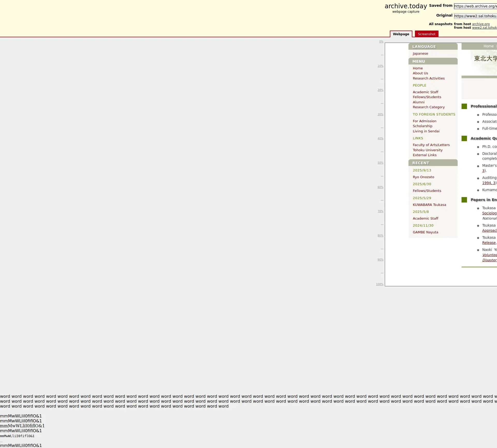This screenshot has width=497, height=448.
Task: Click the Original URL input field
Action: tap(475, 16)
